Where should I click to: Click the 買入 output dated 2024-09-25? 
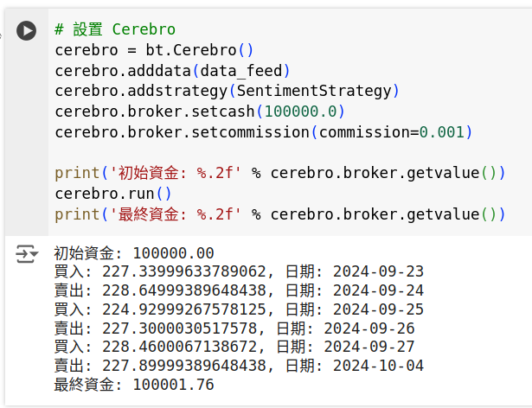(x=239, y=309)
